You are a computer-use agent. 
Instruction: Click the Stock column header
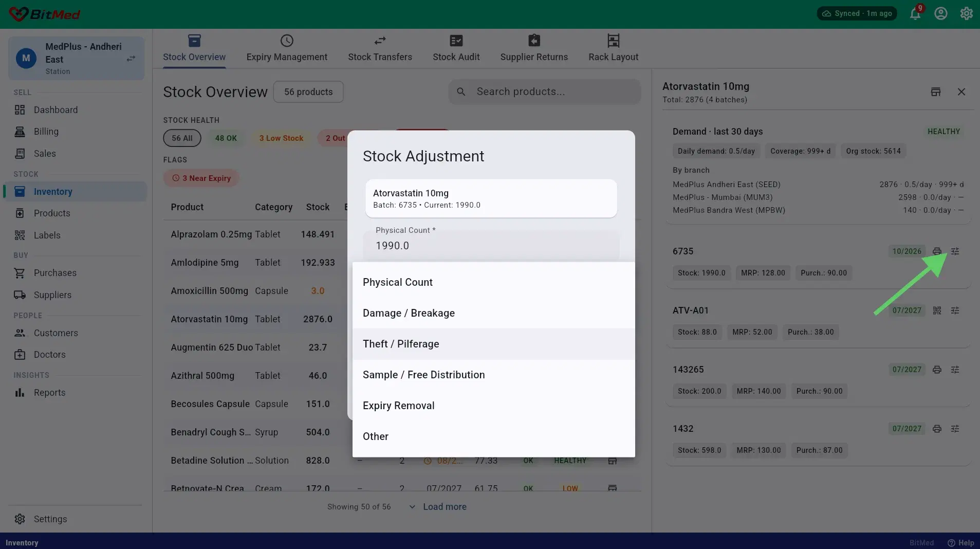[318, 207]
